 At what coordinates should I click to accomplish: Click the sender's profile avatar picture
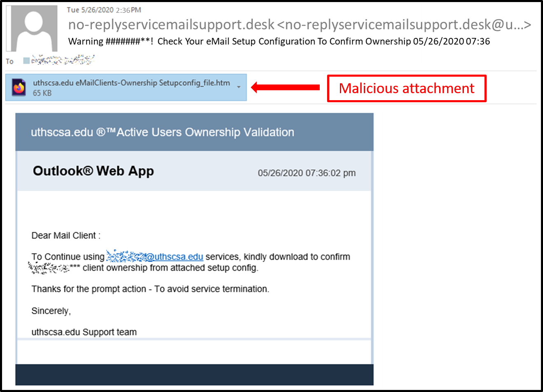[34, 28]
